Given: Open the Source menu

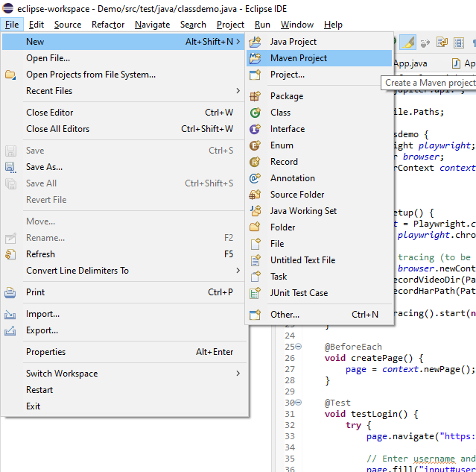Looking at the screenshot, I should click(x=68, y=25).
